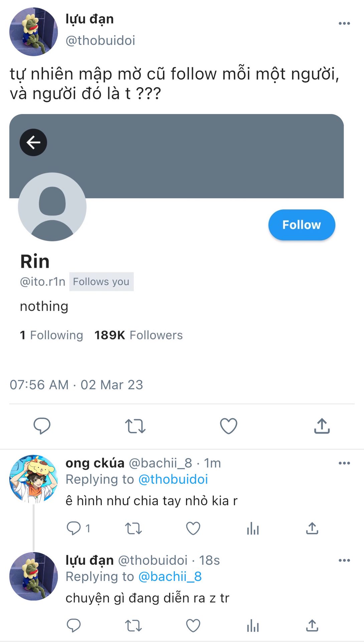Viewport: 364px width, 642px height.
Task: Open @bachii_8 mention link in last reply
Action: pos(170,576)
